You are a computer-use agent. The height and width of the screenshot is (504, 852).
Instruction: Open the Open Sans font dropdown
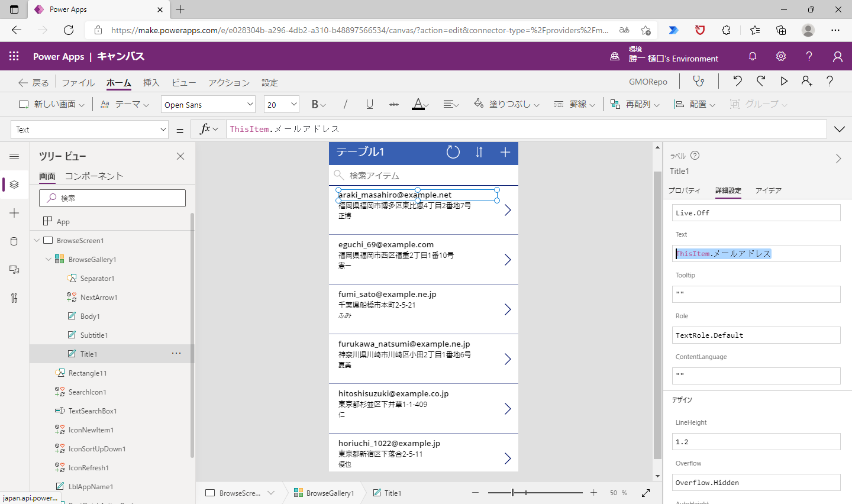click(x=208, y=104)
